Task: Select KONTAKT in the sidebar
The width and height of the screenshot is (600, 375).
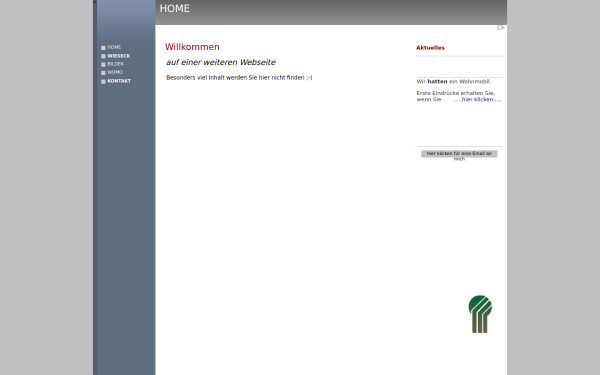Action: click(x=119, y=81)
